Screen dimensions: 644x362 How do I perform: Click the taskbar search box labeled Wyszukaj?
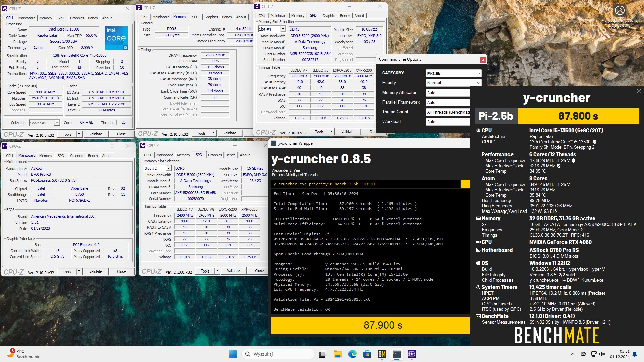(278, 354)
